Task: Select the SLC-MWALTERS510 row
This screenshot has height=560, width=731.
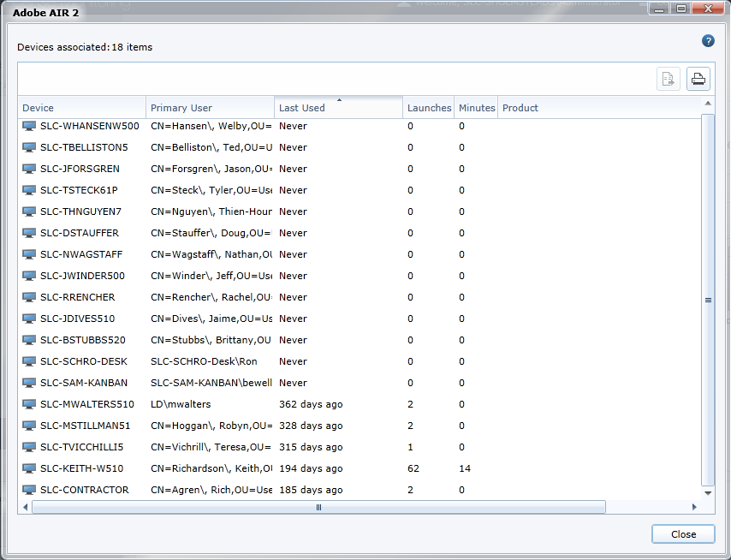Action: (87, 404)
